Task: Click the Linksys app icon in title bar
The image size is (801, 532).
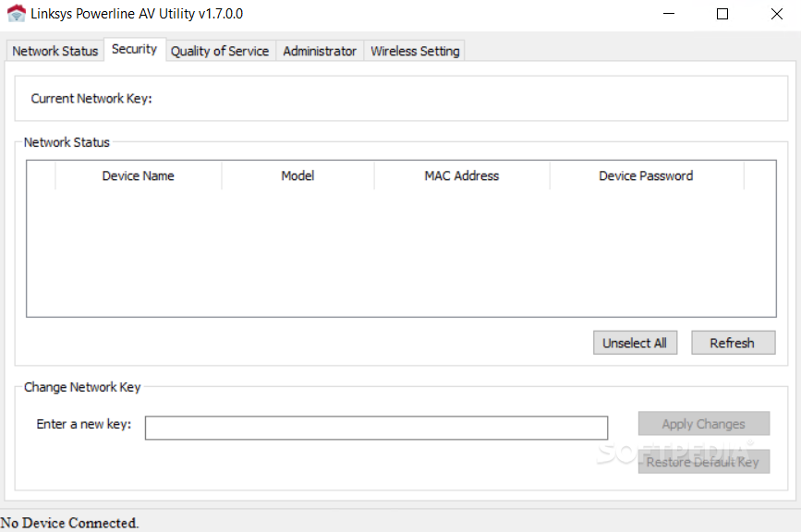Action: [17, 14]
